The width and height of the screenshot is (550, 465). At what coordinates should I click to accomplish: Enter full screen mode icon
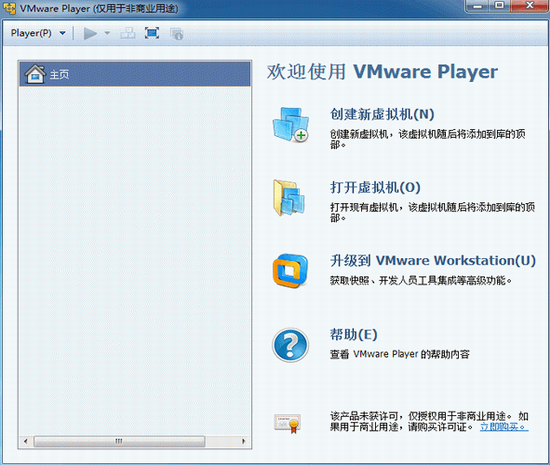click(152, 33)
